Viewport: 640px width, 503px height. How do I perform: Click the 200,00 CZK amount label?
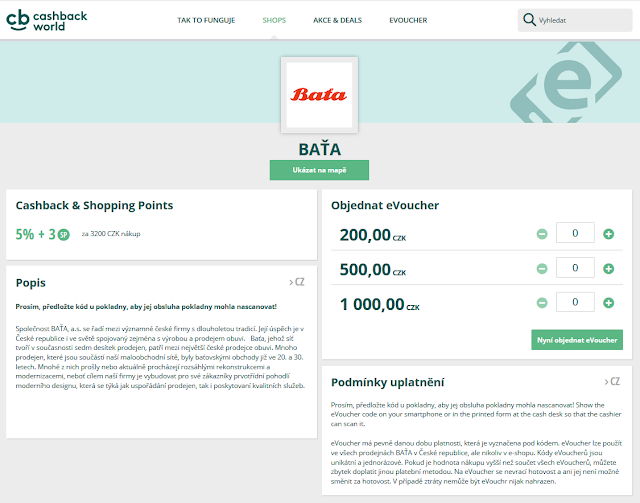(x=373, y=235)
